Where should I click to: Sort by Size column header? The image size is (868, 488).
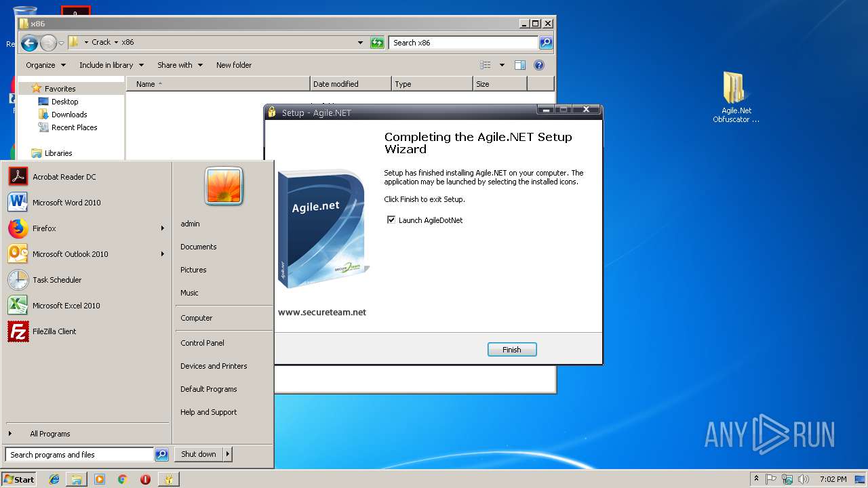coord(499,84)
